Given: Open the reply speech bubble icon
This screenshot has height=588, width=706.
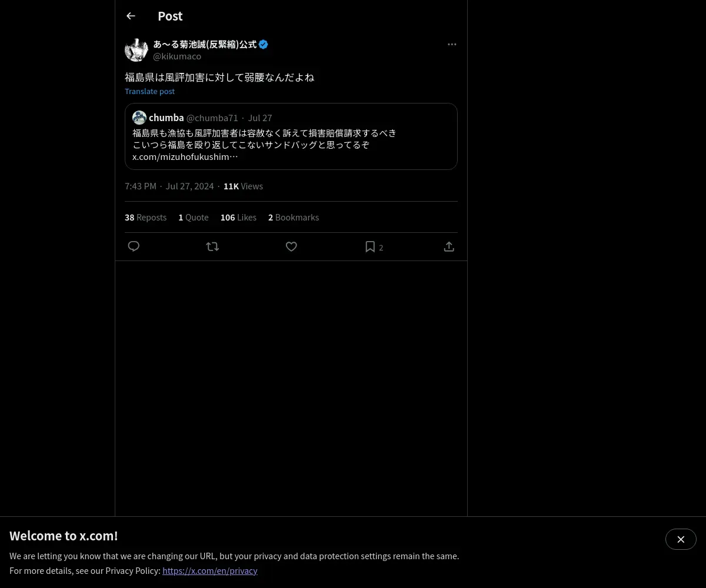Looking at the screenshot, I should [134, 246].
